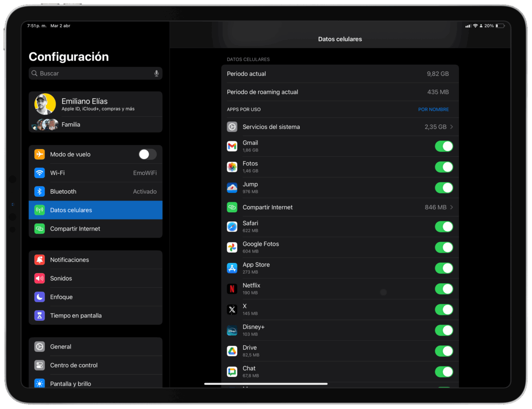The image size is (532, 409).
Task: Select the Google Fotos icon
Action: point(232,247)
